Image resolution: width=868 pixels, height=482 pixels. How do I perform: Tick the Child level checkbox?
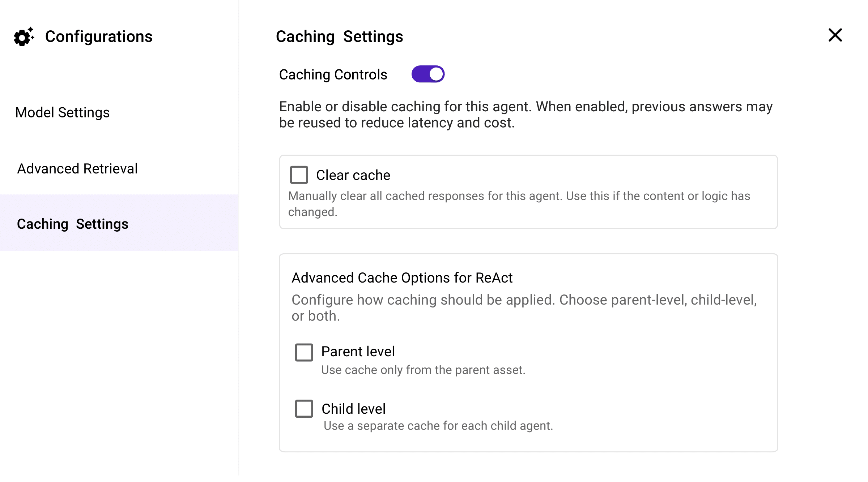(x=304, y=409)
